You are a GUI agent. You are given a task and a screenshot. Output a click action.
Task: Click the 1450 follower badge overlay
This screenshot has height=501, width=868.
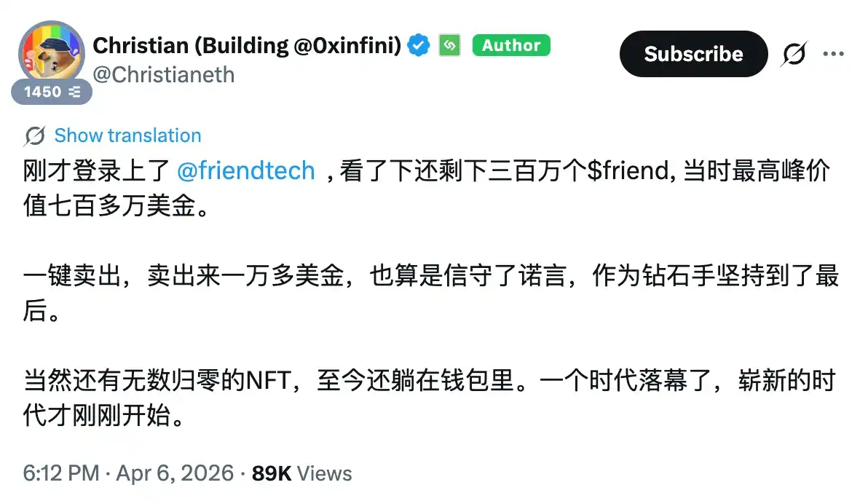(x=51, y=92)
